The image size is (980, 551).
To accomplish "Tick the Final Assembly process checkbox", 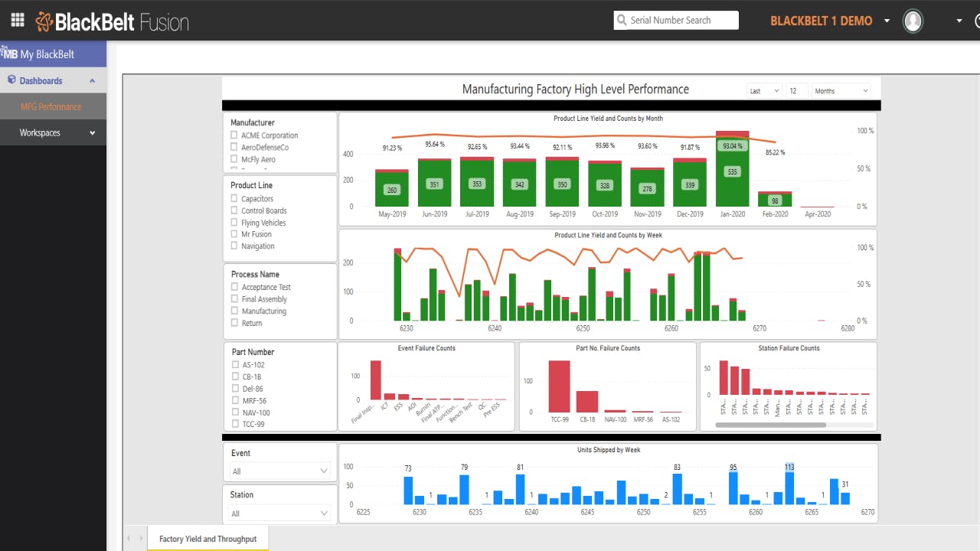I will [x=235, y=299].
